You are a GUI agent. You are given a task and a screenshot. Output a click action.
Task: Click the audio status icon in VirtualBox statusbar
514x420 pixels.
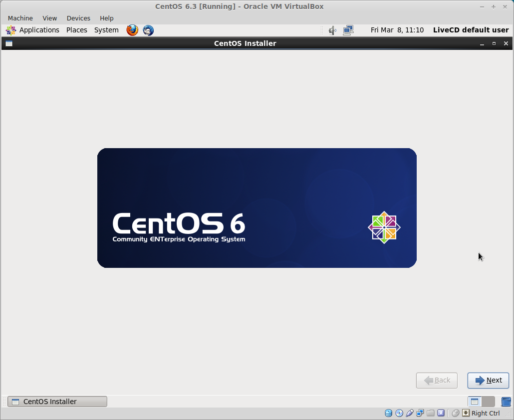[440, 413]
